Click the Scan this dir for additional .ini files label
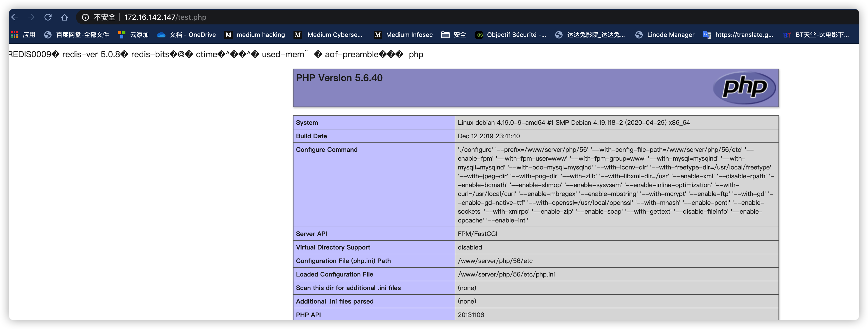This screenshot has width=868, height=329. pyautogui.click(x=348, y=288)
